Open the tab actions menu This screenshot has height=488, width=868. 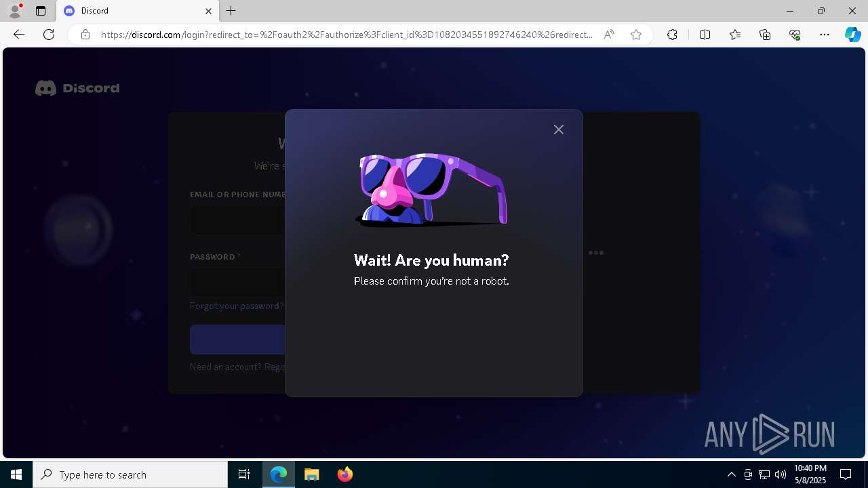pos(41,11)
